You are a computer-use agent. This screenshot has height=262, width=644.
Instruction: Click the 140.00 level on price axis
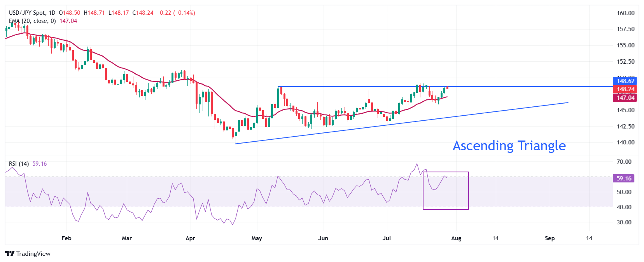coord(625,142)
